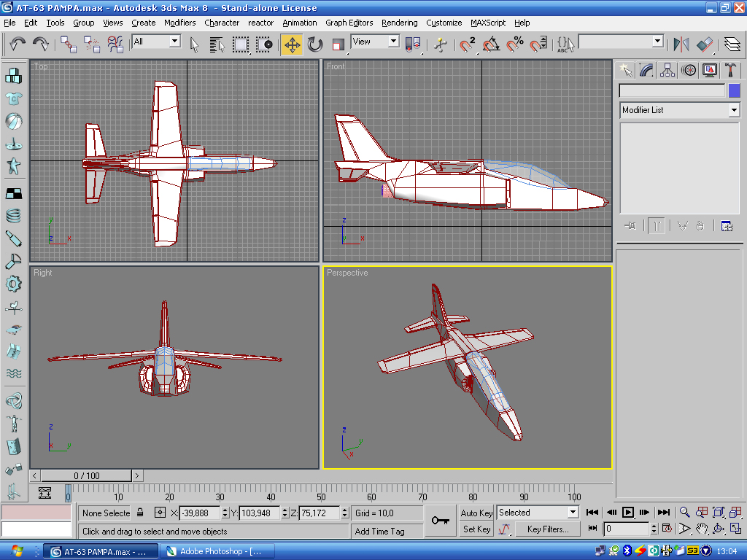This screenshot has width=747, height=560.
Task: Open Select by Name list icon
Action: (217, 44)
